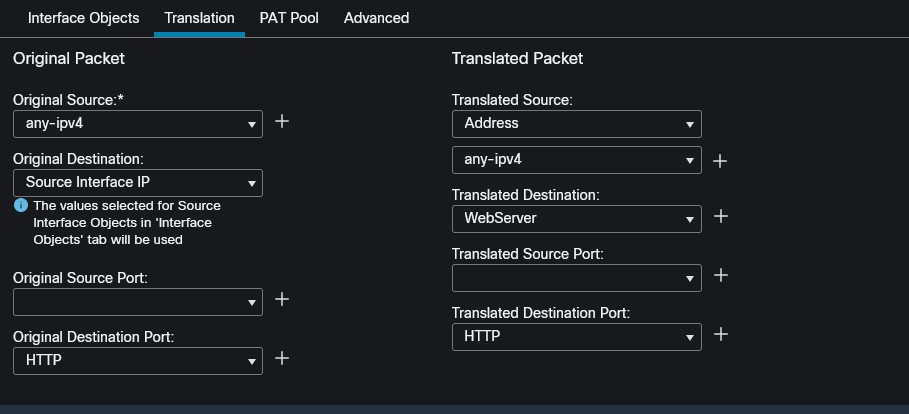Expand Translated Destination WebServer dropdown
The width and height of the screenshot is (909, 414).
point(576,218)
